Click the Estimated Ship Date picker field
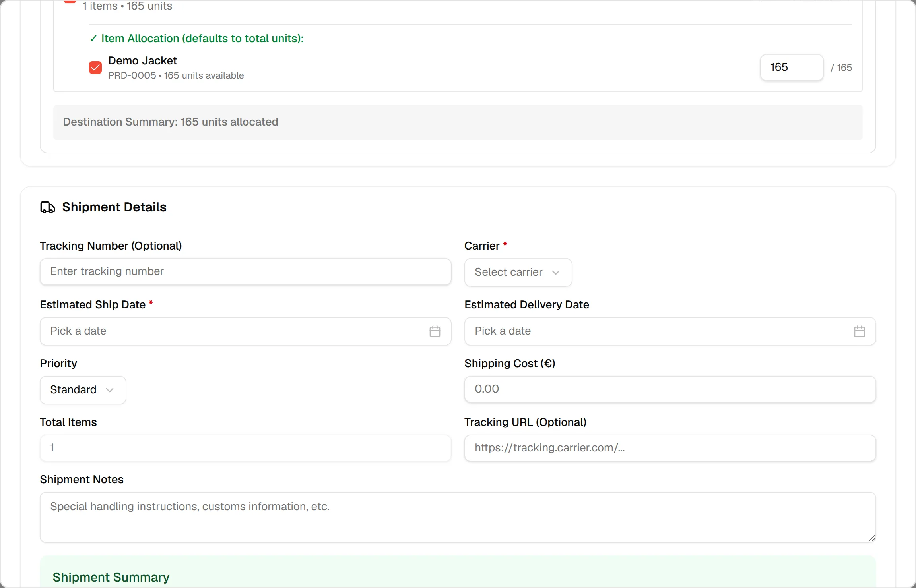 (x=245, y=331)
